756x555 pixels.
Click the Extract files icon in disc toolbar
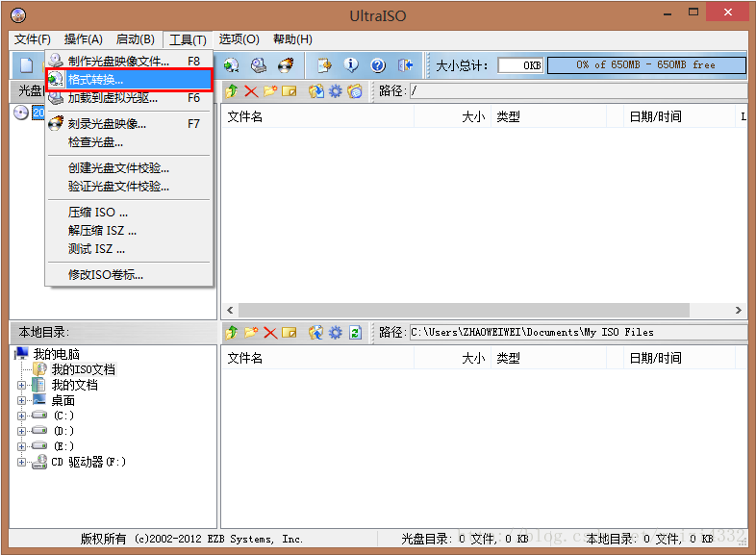(316, 90)
